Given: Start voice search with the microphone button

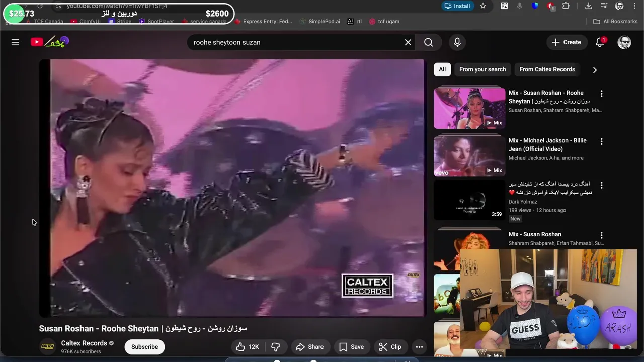Looking at the screenshot, I should 457,42.
